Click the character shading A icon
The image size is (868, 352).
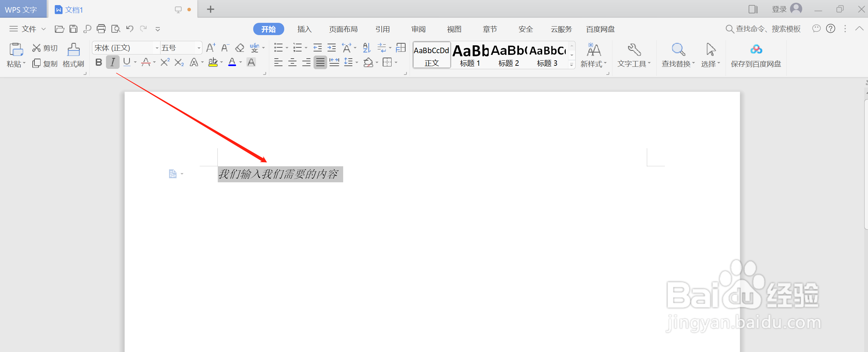[x=251, y=62]
